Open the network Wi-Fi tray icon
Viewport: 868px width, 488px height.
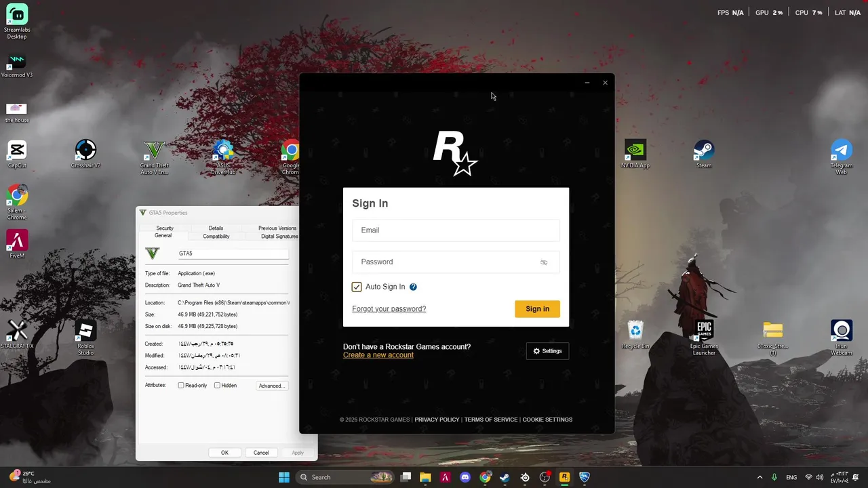[x=808, y=477]
